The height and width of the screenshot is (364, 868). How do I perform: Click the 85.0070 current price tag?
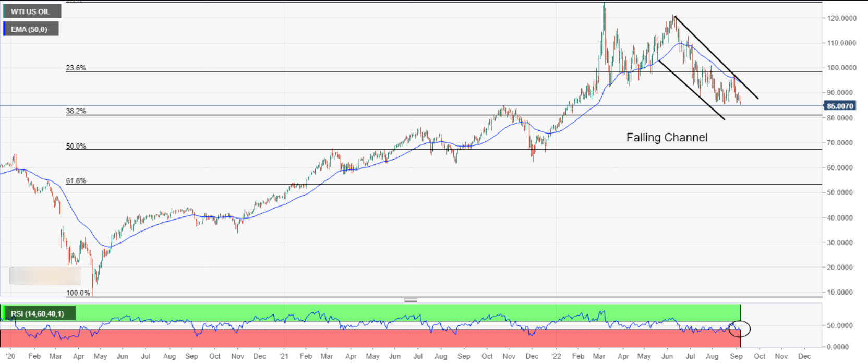click(x=839, y=106)
